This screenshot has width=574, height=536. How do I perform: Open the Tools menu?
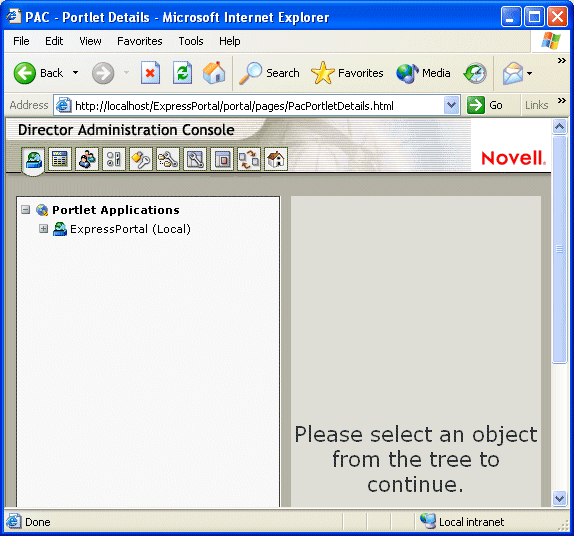point(191,41)
